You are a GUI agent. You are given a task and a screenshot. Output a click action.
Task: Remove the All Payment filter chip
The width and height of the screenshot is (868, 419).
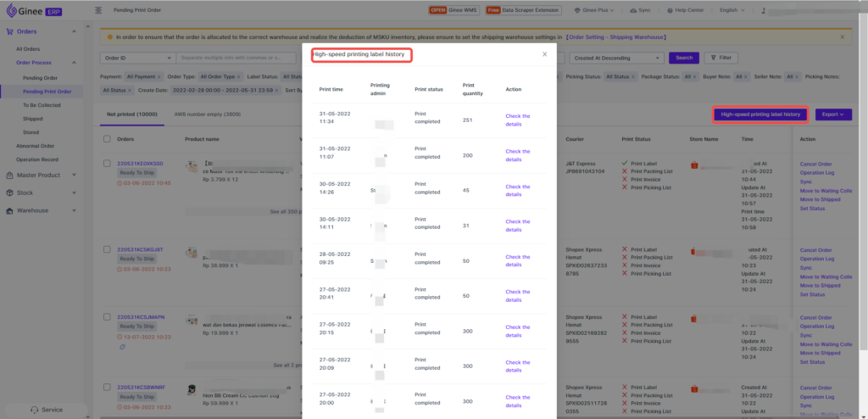click(x=159, y=76)
